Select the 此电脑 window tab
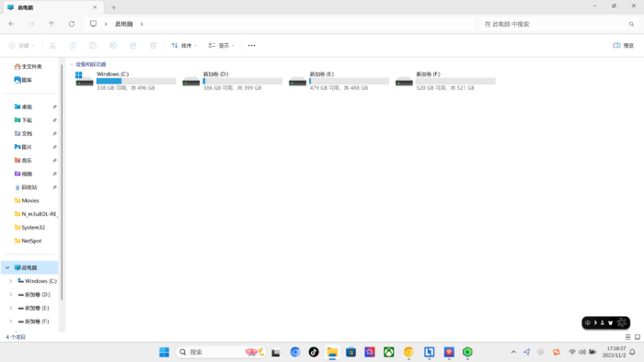 pos(52,7)
